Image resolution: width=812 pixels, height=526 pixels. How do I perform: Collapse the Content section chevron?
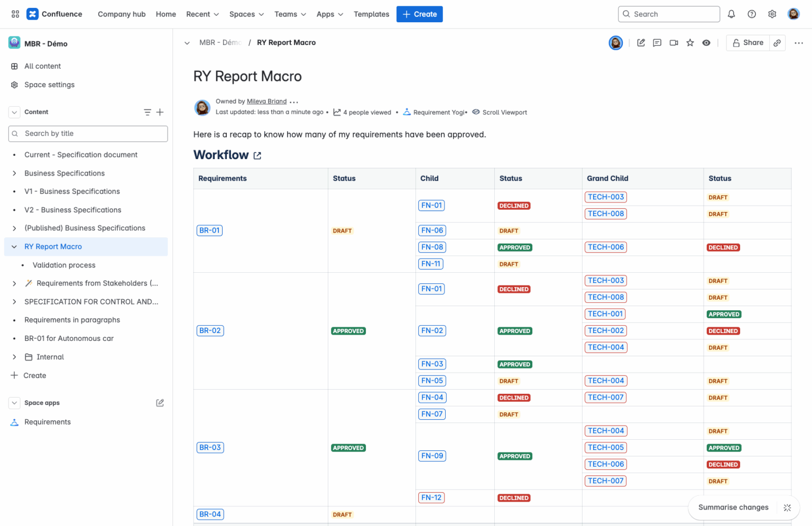click(14, 112)
